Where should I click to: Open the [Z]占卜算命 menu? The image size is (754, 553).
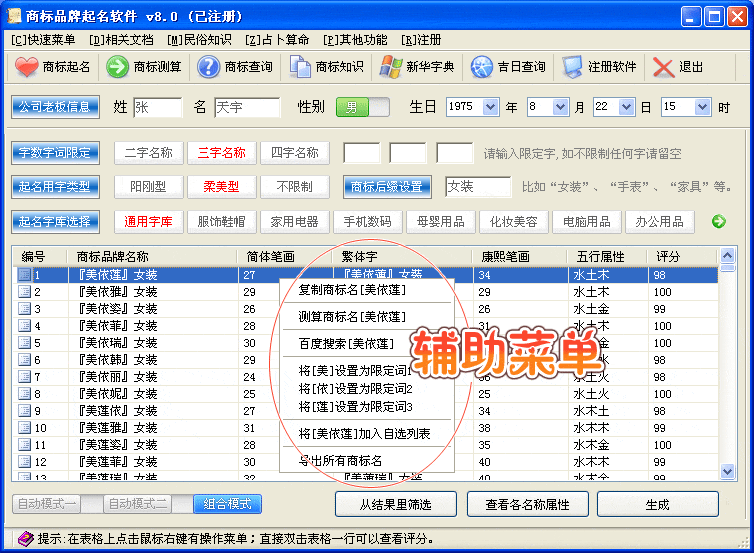pos(277,40)
